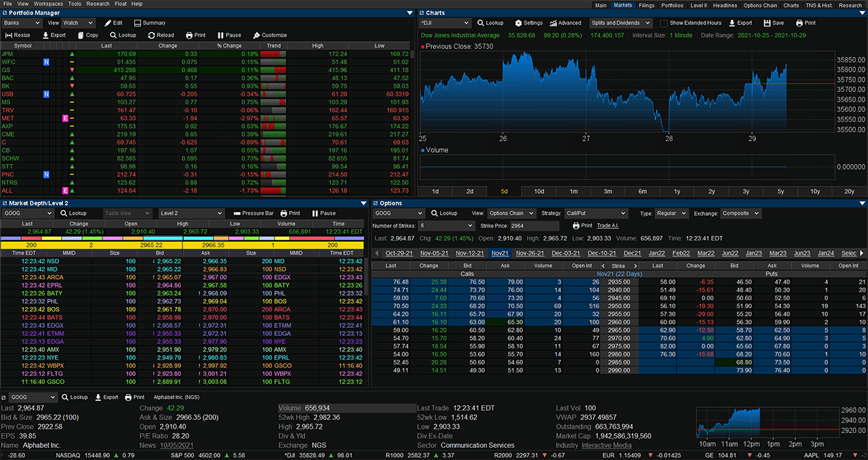This screenshot has width=868, height=460.
Task: Open the Exchange Composite dropdown
Action: [741, 213]
